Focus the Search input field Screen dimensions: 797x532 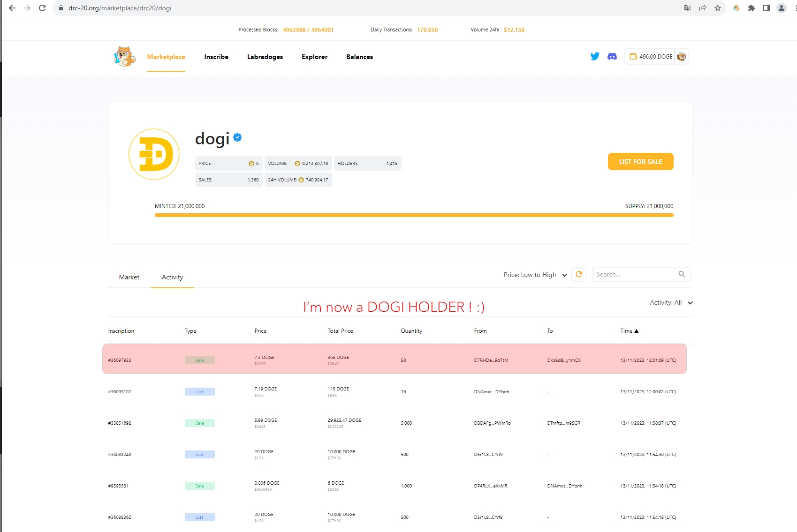pyautogui.click(x=635, y=274)
